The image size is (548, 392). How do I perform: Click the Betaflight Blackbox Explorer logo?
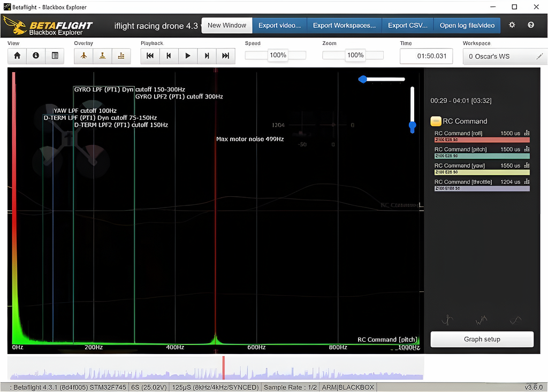coord(48,26)
